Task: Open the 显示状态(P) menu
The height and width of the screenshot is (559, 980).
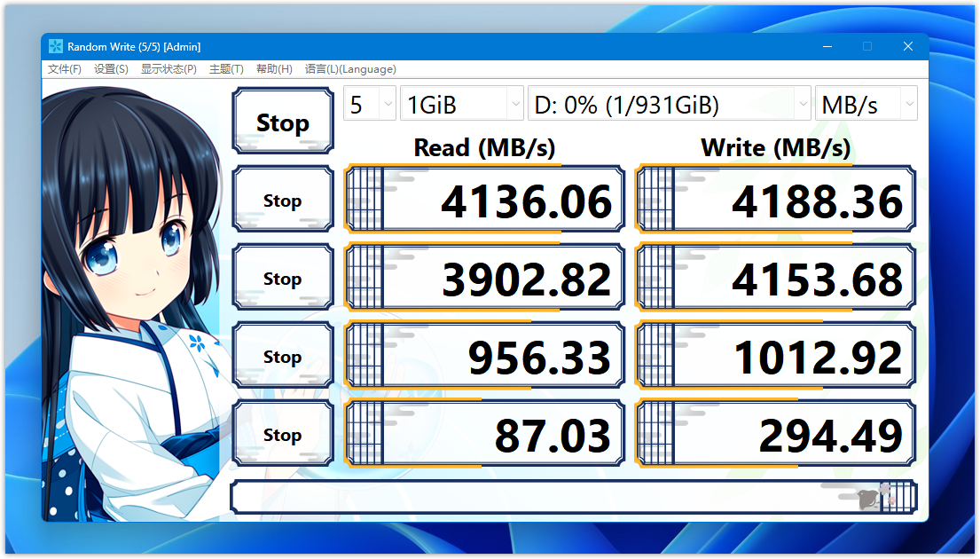Action: pos(169,69)
